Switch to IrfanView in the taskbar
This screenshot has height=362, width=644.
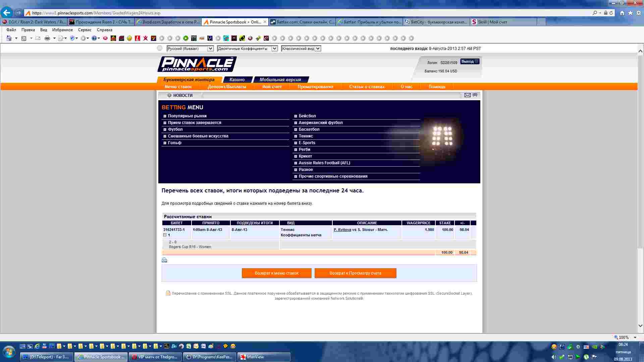pyautogui.click(x=264, y=357)
